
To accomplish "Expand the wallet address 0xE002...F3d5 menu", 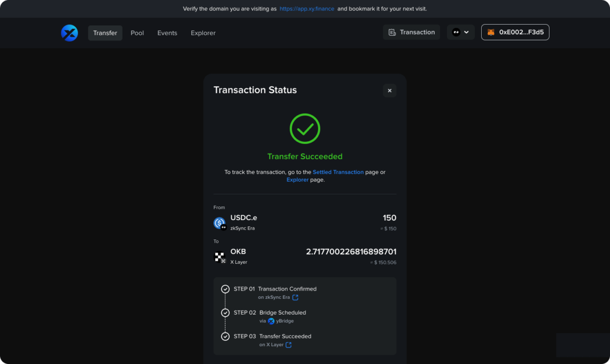I will click(x=515, y=32).
